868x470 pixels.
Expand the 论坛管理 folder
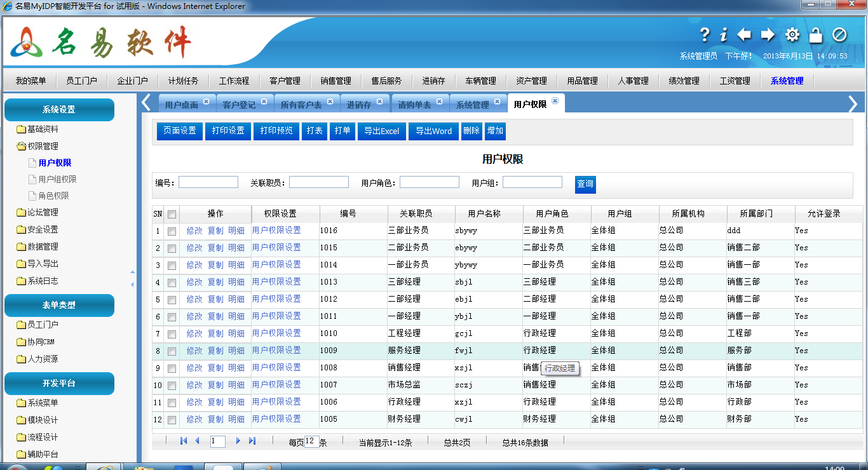point(37,212)
